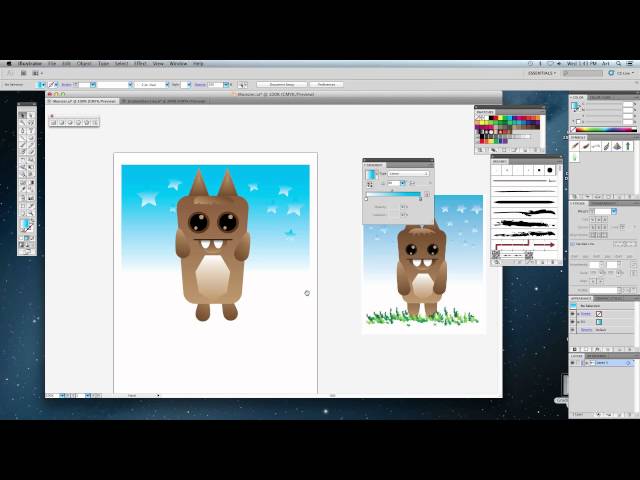The width and height of the screenshot is (640, 480).
Task: Hide the Fill attribute in Appearance
Action: click(x=572, y=322)
